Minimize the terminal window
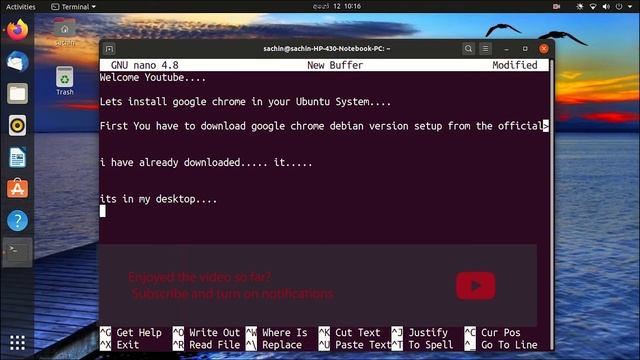This screenshot has height=360, width=640. [507, 49]
